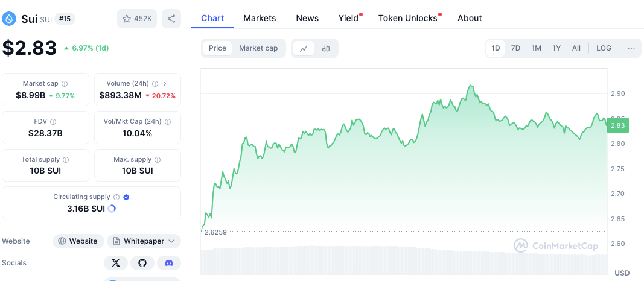Screen dimensions: 644x281
Task: Show Volume (24h) info icon
Action: tap(155, 84)
